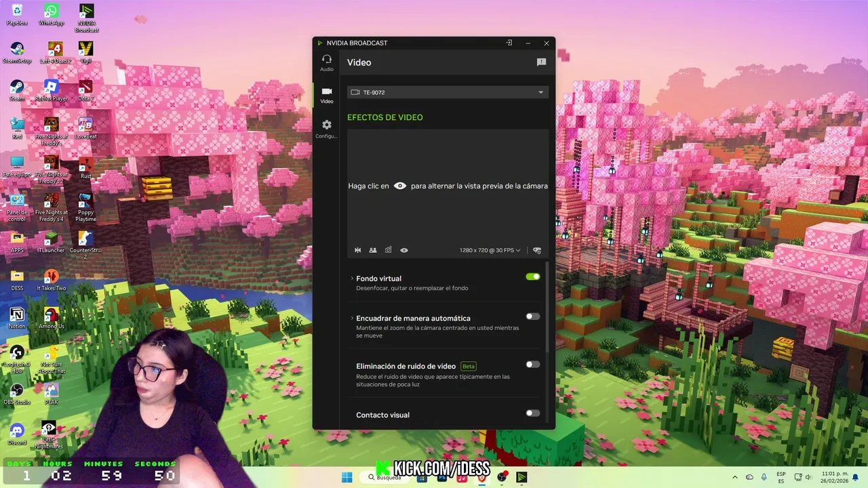Select the It Takes Two desktop shortcut
Screen dimensions: 868x488
coord(52,281)
